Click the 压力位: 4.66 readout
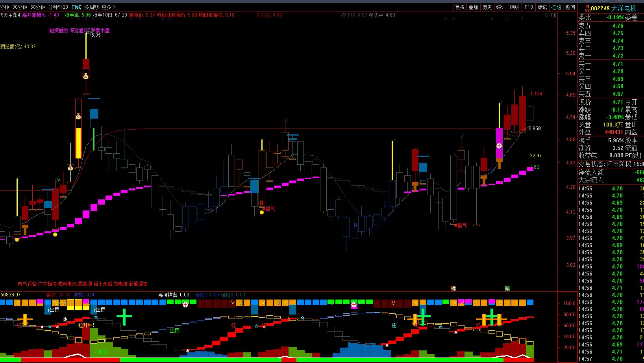The height and width of the screenshot is (363, 644). 269,15
